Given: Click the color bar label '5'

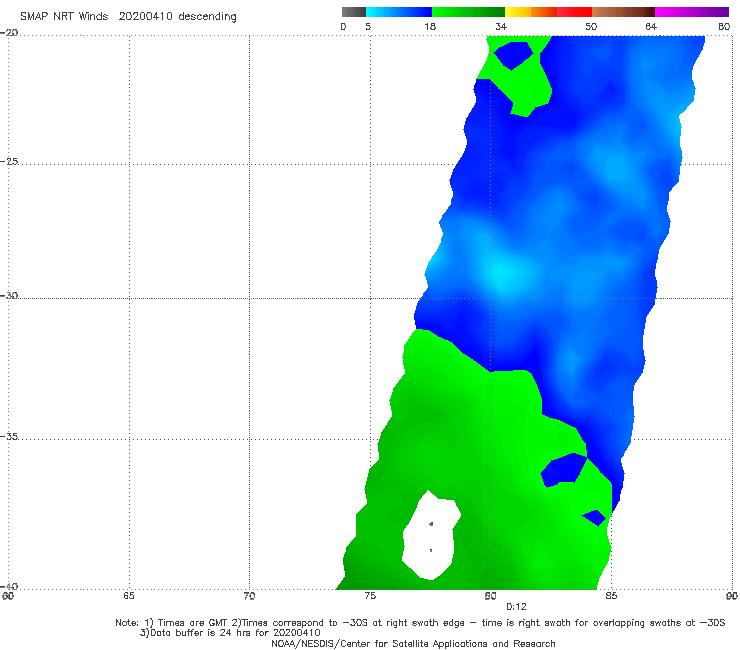Looking at the screenshot, I should [x=368, y=26].
